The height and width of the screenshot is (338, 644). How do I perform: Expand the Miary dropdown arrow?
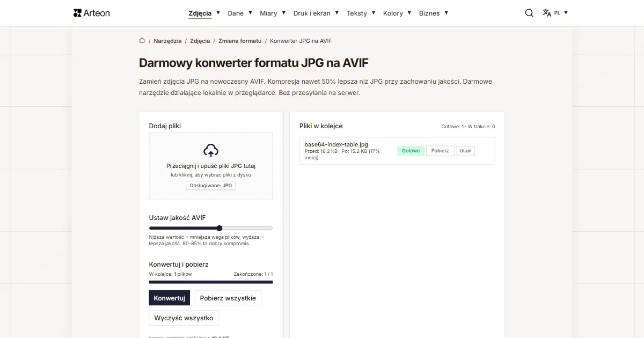283,12
